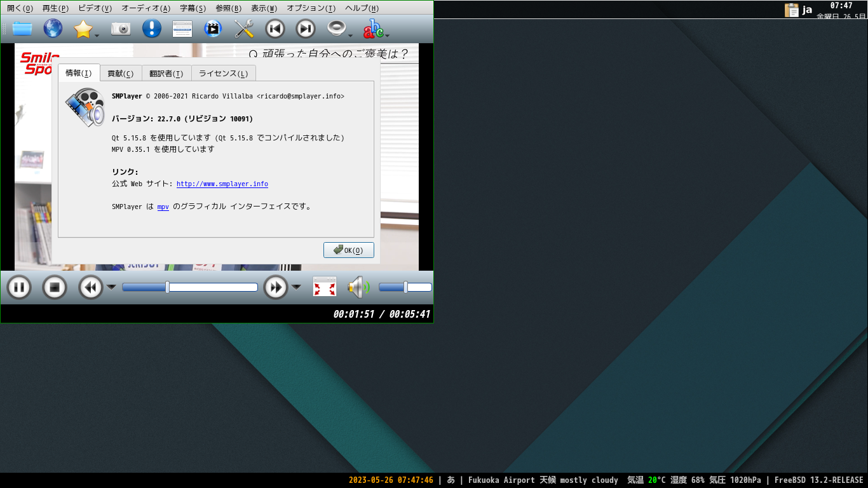Expand the audio track dropdown arrow

[x=350, y=35]
